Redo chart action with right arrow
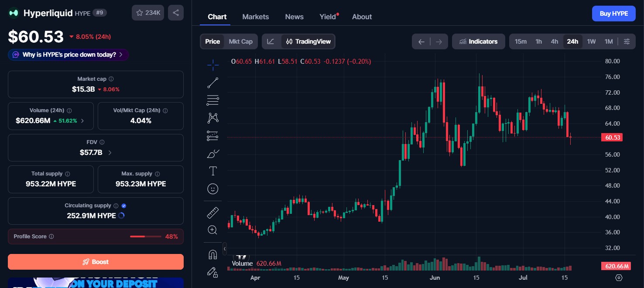Screen dimensions: 644x288 click(439, 42)
